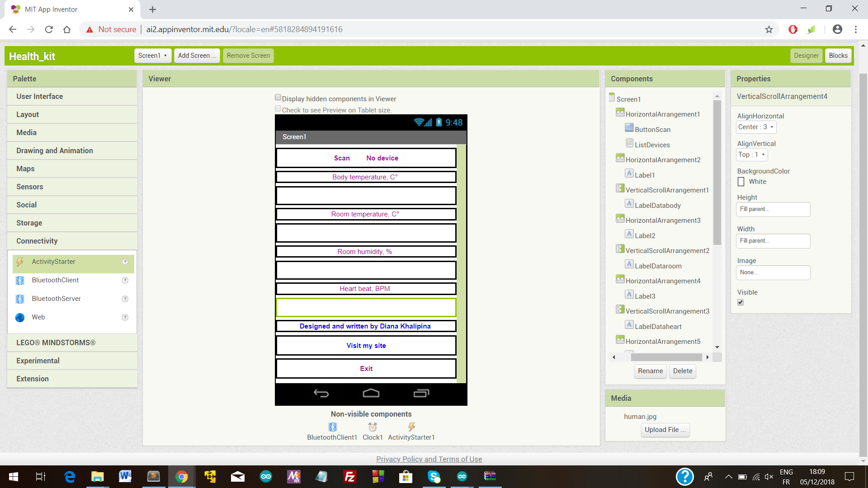Enable Display hidden components in Viewer

pyautogui.click(x=278, y=98)
